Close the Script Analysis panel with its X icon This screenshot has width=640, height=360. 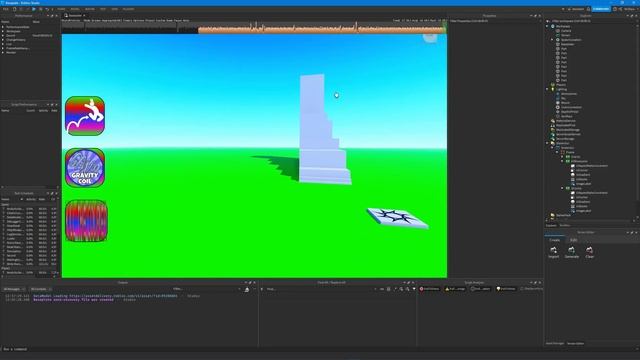pyautogui.click(x=540, y=282)
